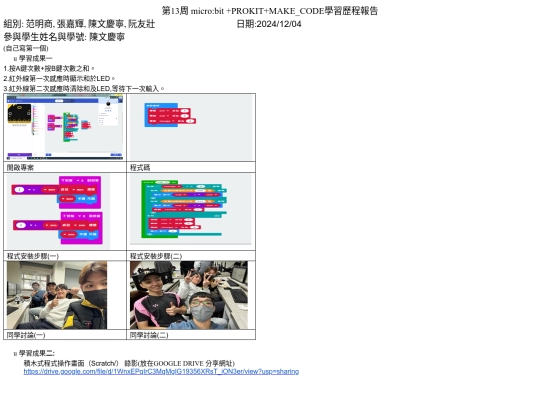Viewport: 540px width, 405px height.
Task: Click the group photo above 同學討論(一)
Action: (x=57, y=295)
